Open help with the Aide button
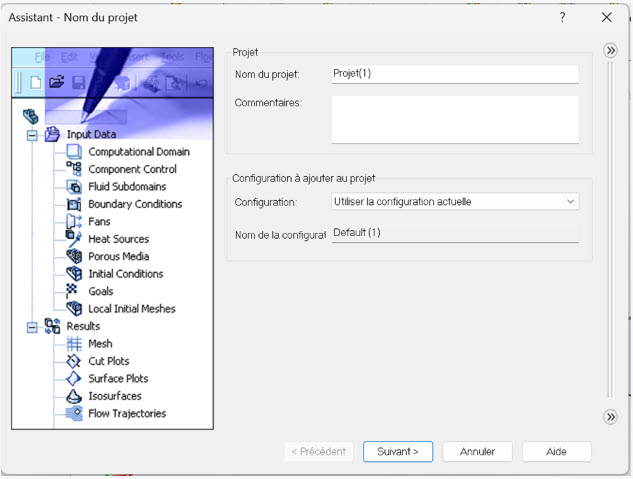633x479 pixels. (x=556, y=451)
